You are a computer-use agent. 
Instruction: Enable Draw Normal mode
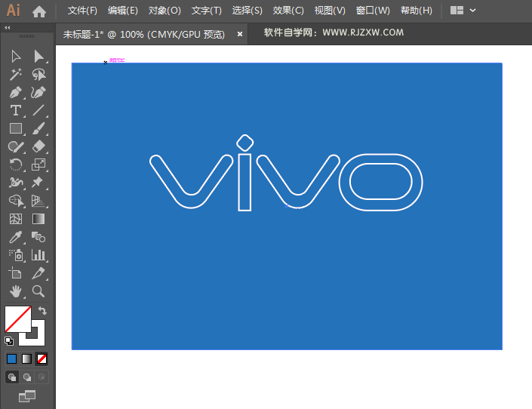12,377
